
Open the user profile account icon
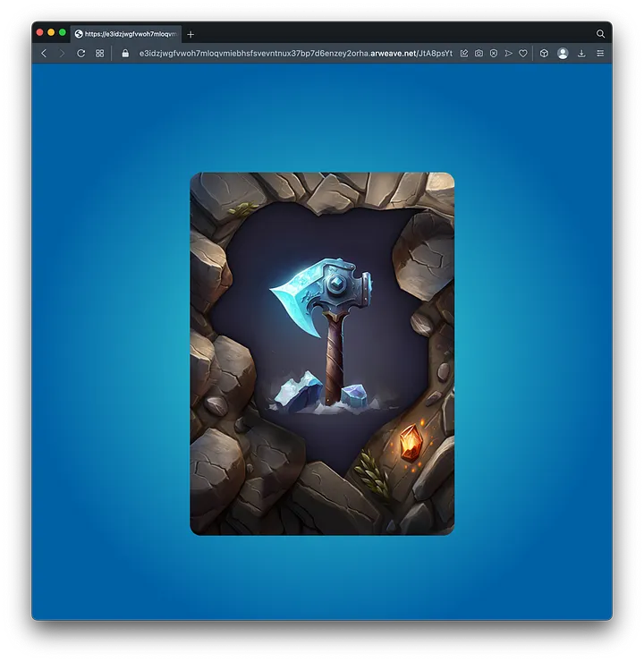click(x=563, y=53)
